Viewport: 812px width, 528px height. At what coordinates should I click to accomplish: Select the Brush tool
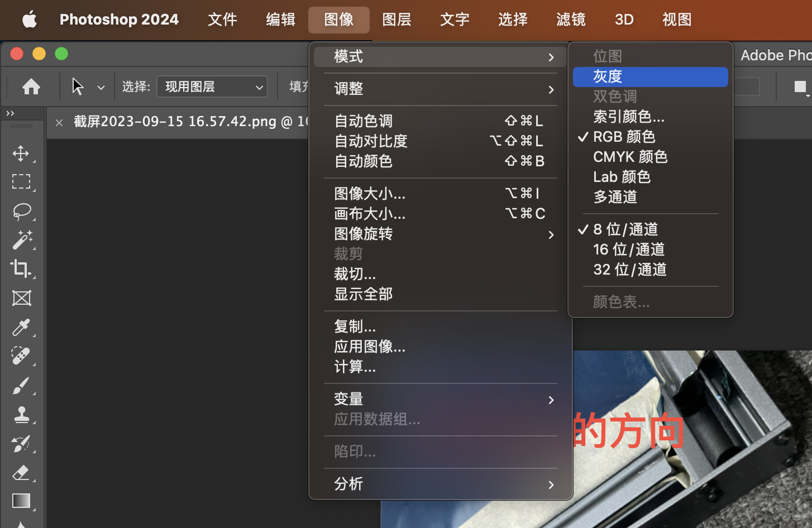[21, 386]
